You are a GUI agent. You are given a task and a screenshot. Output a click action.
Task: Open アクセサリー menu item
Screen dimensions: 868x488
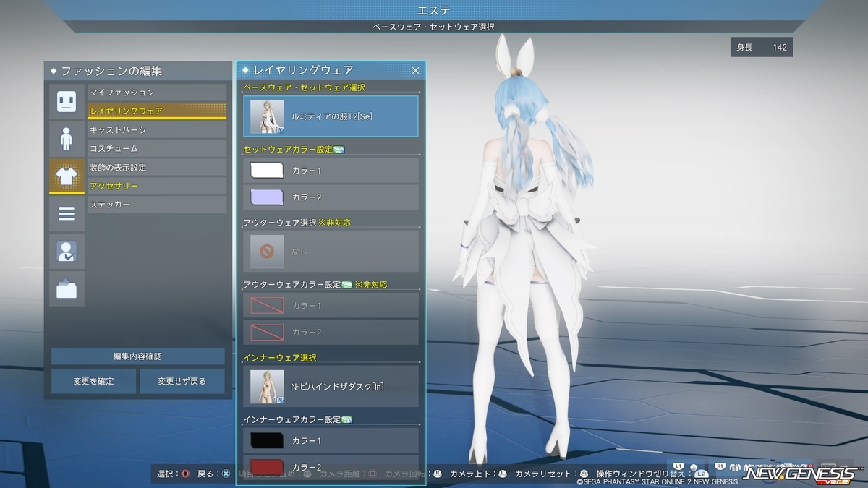click(157, 187)
